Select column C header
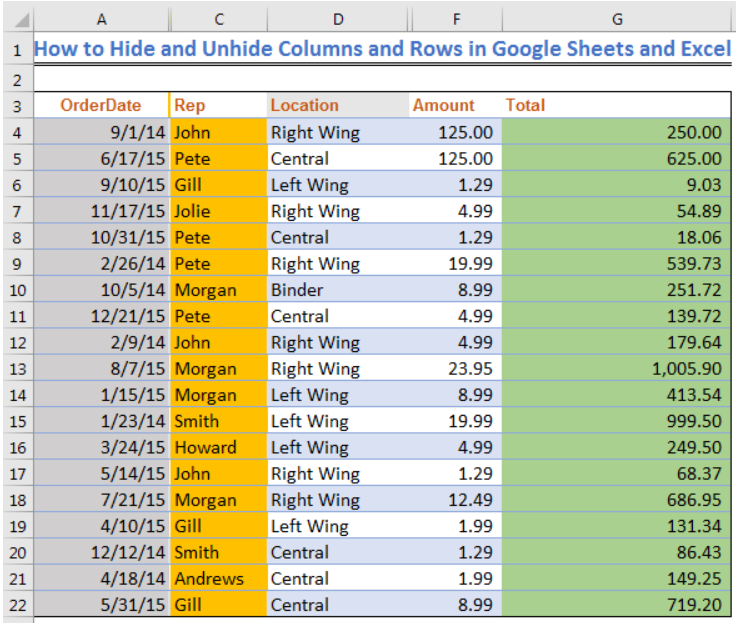736x623 pixels. [219, 19]
